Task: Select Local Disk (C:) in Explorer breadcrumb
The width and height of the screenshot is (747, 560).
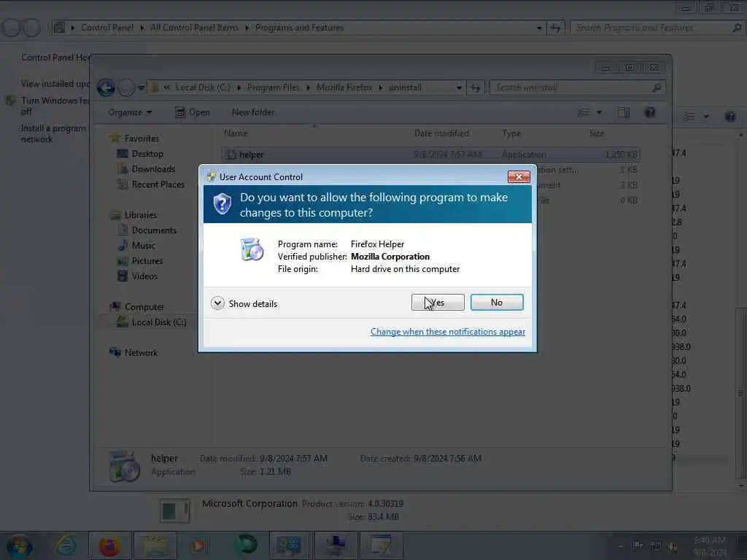Action: point(203,87)
